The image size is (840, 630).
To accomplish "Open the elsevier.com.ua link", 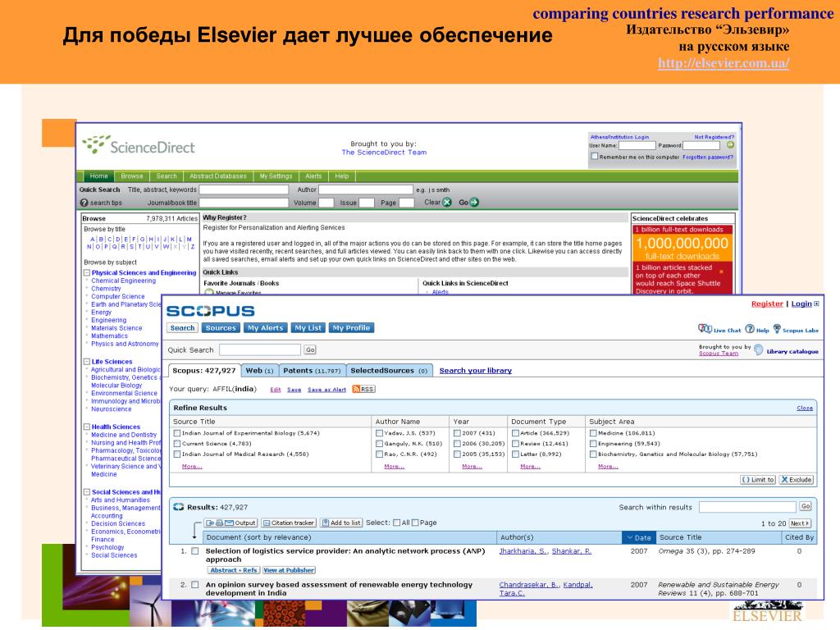I will pyautogui.click(x=724, y=63).
